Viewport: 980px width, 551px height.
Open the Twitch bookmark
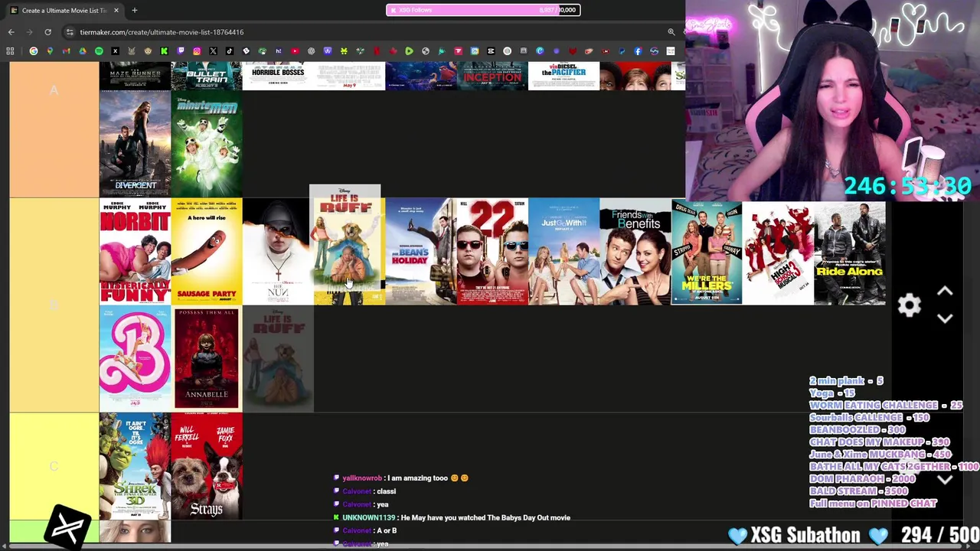[x=181, y=51]
